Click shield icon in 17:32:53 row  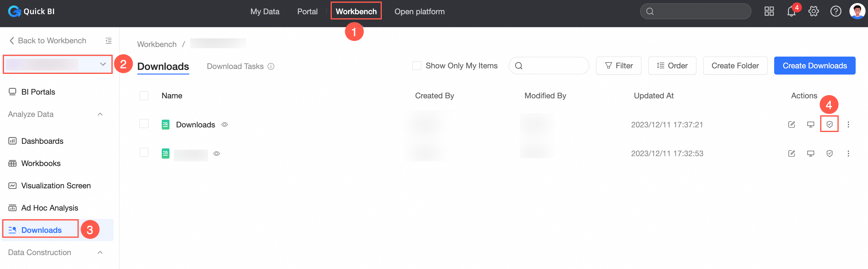(829, 154)
